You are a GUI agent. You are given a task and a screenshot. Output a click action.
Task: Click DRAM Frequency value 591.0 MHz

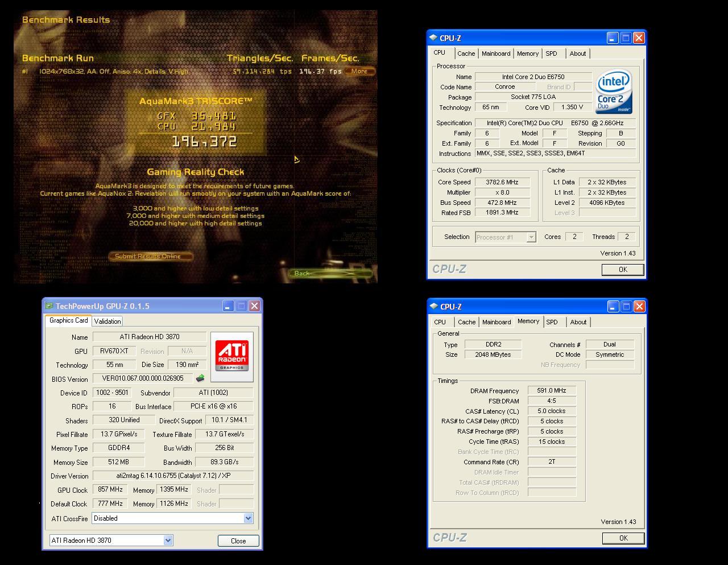552,391
